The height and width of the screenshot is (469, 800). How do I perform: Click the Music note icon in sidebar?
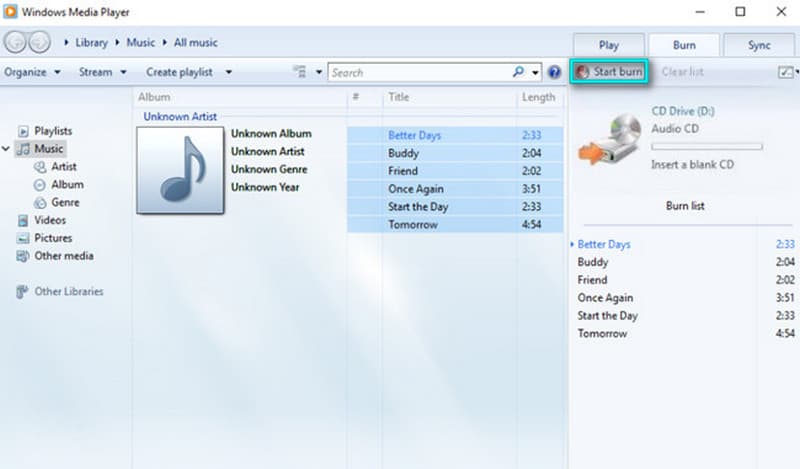pyautogui.click(x=23, y=149)
